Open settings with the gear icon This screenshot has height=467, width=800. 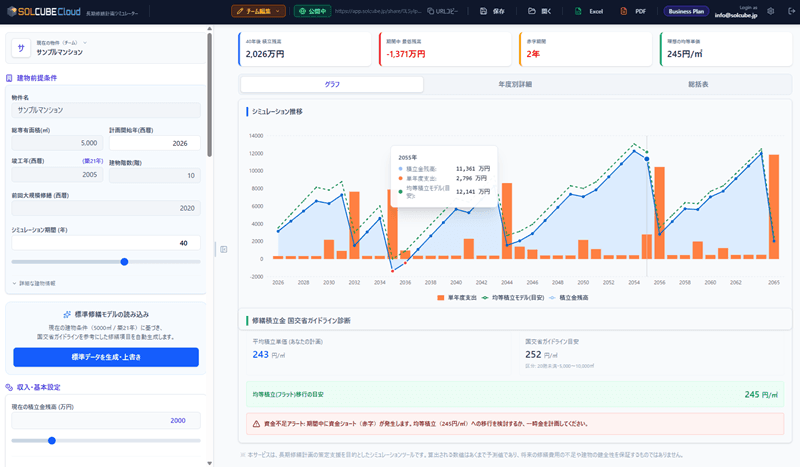click(768, 11)
